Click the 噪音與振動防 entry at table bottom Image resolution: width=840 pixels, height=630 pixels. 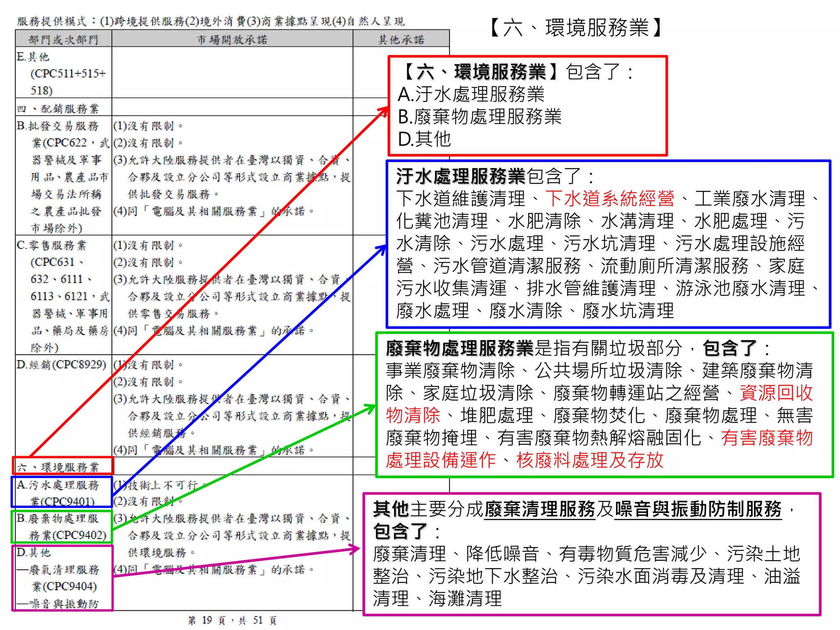tap(58, 603)
